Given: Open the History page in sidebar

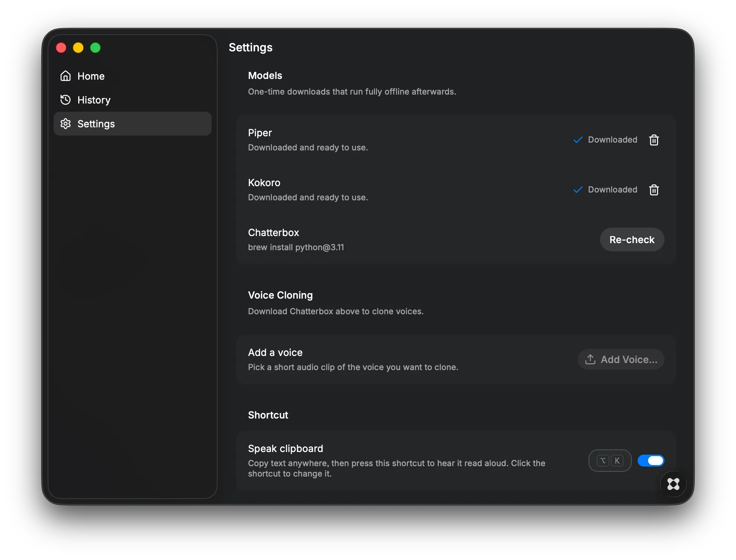Looking at the screenshot, I should [x=132, y=100].
